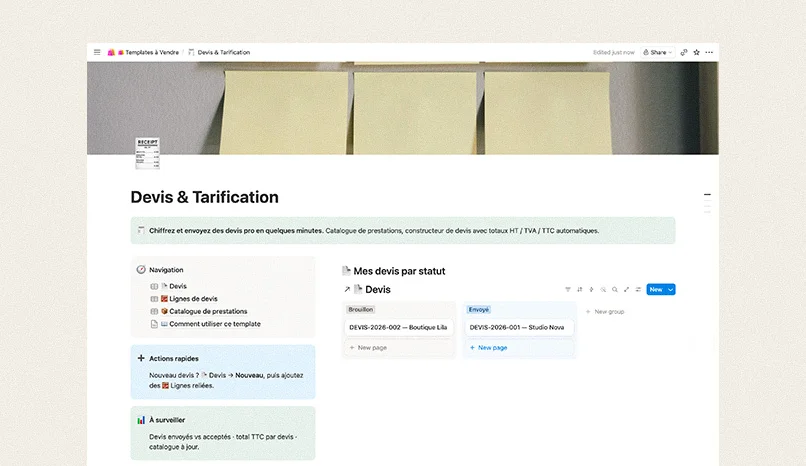Copy page link via link icon

coord(684,52)
